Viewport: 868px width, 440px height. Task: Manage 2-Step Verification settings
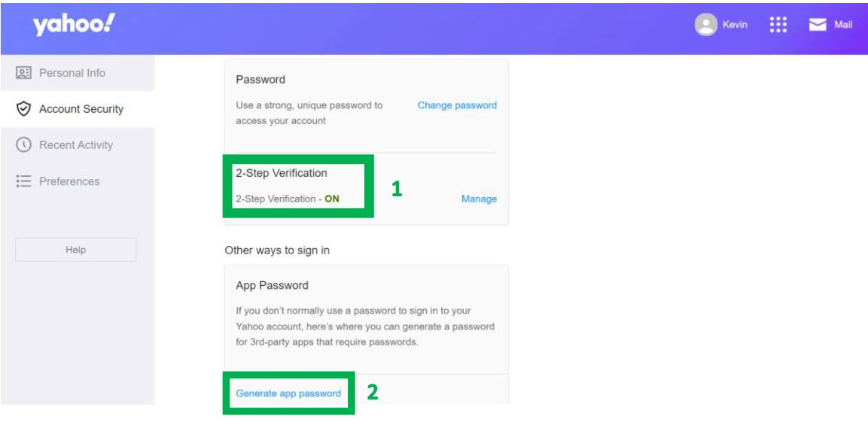pyautogui.click(x=479, y=199)
